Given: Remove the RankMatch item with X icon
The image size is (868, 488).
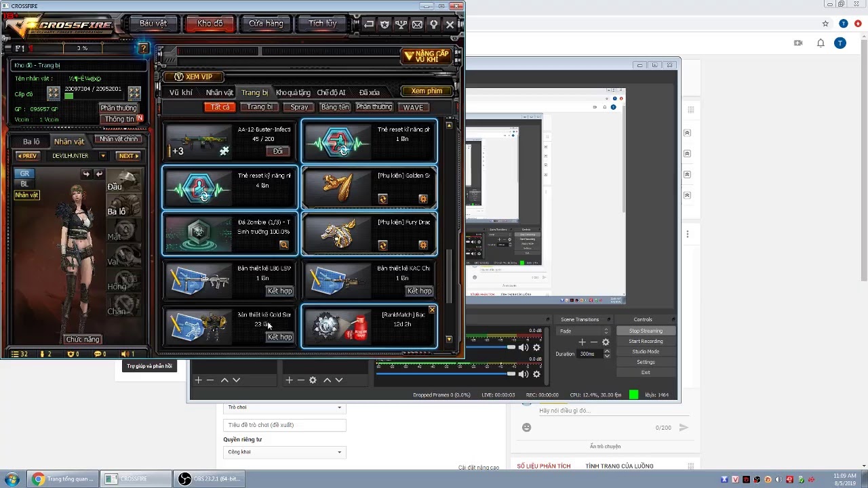Looking at the screenshot, I should point(432,310).
